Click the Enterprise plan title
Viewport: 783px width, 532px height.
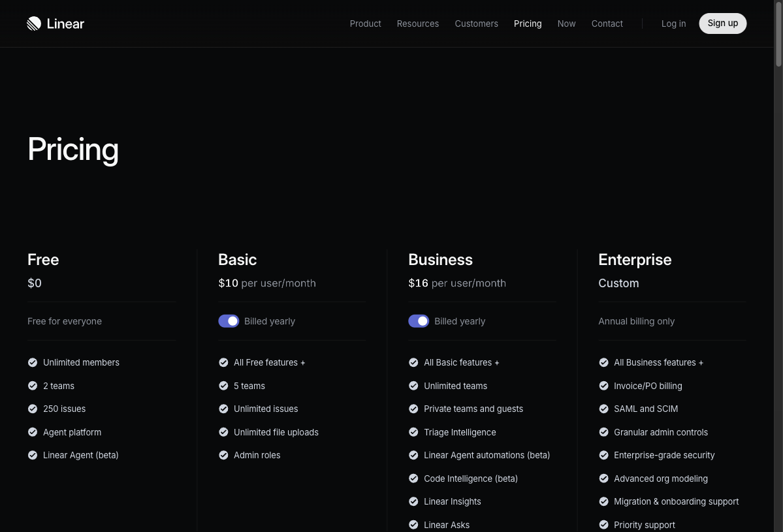(x=635, y=260)
